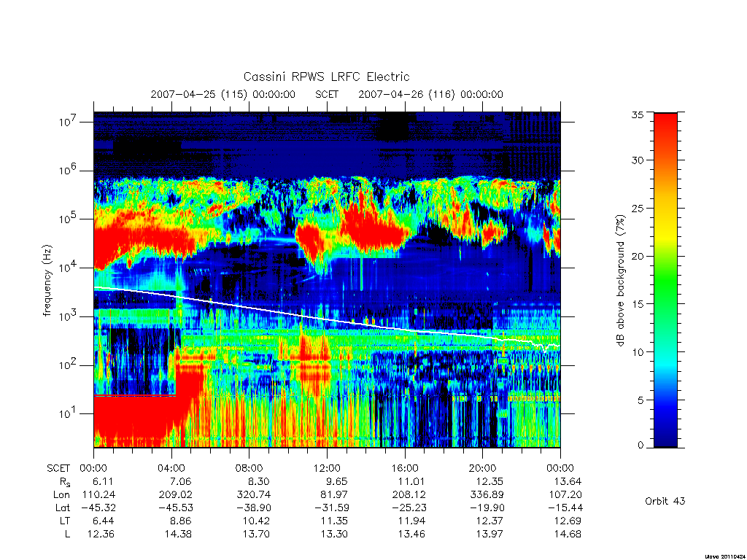Image resolution: width=747 pixels, height=560 pixels.
Task: Click the LT value 11.94
Action: tap(411, 521)
